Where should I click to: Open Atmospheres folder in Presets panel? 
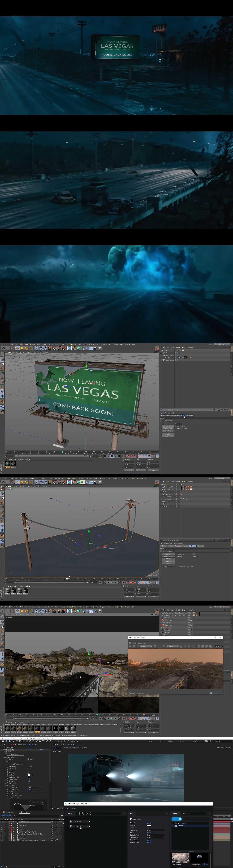pos(182,823)
